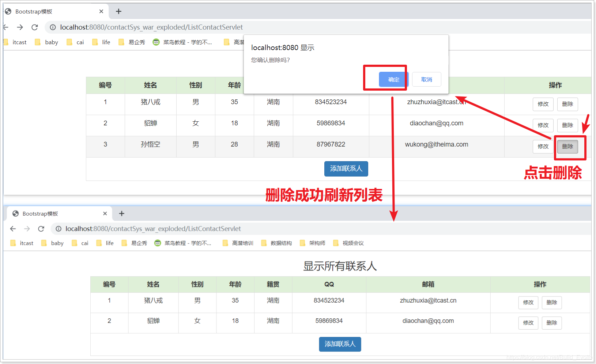Close the Bootstrap模板 tab in the top browser
Viewport: 596px width, 364px height.
coord(101,11)
